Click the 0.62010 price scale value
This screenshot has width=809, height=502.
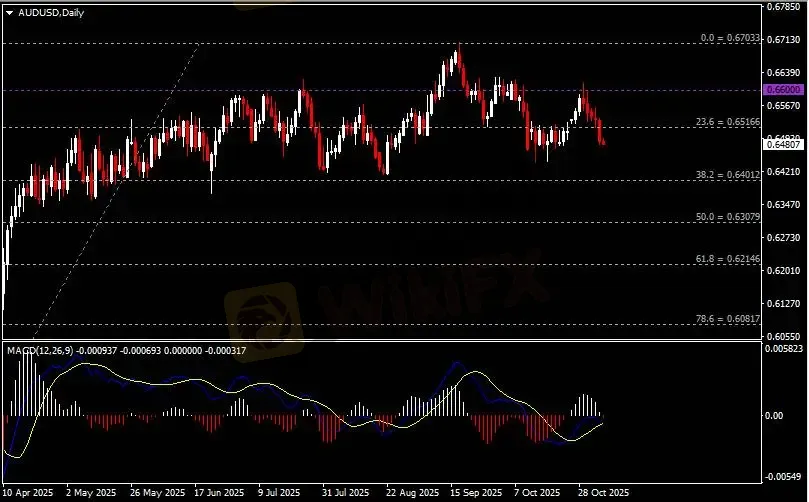pos(783,271)
